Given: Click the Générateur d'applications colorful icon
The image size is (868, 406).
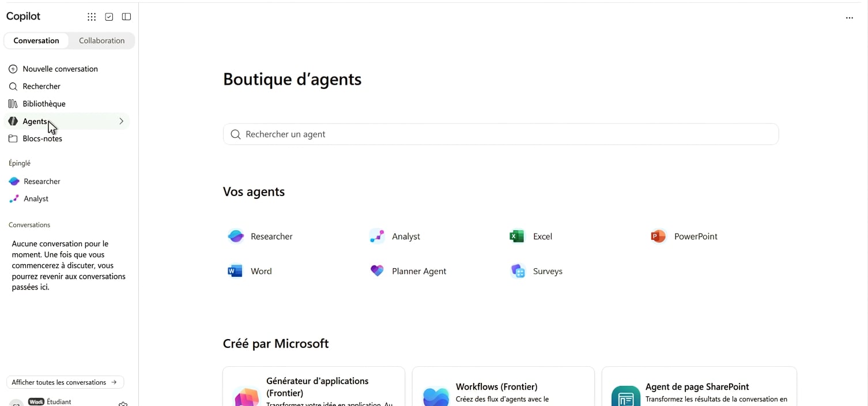Looking at the screenshot, I should point(246,397).
